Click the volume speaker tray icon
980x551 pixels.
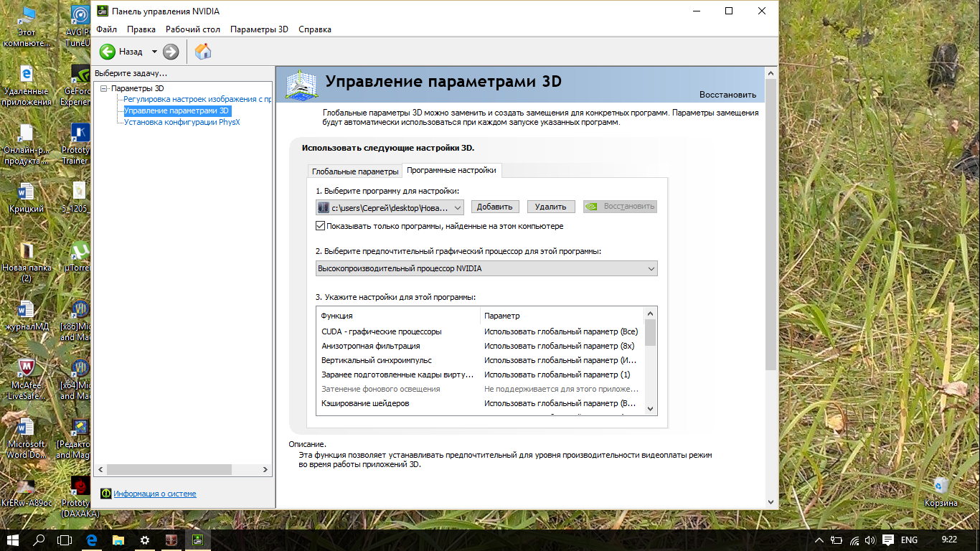click(x=870, y=540)
